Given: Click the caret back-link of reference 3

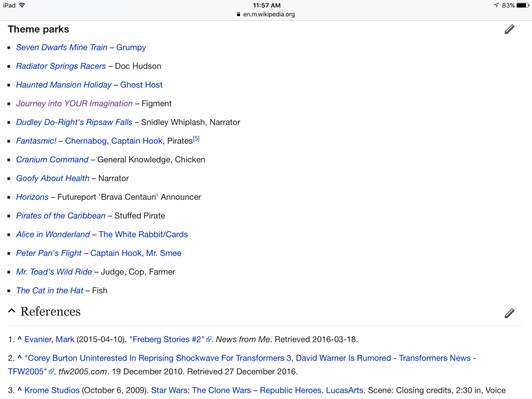Looking at the screenshot, I should click(19, 390).
